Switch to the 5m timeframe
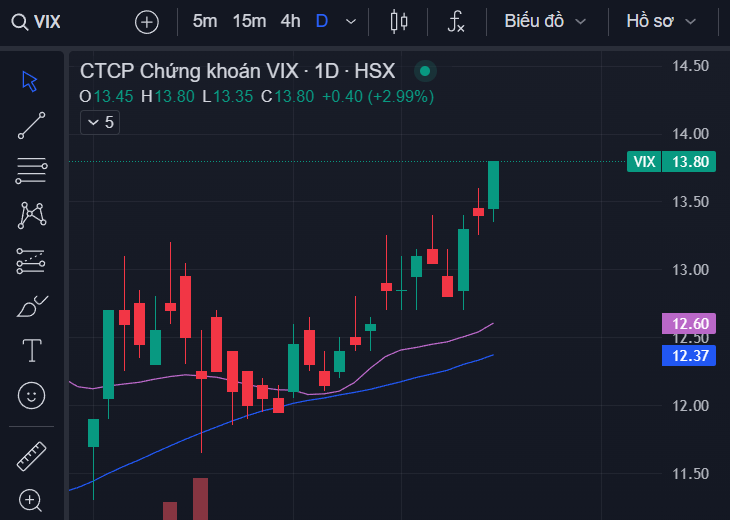The width and height of the screenshot is (730, 520). click(205, 21)
